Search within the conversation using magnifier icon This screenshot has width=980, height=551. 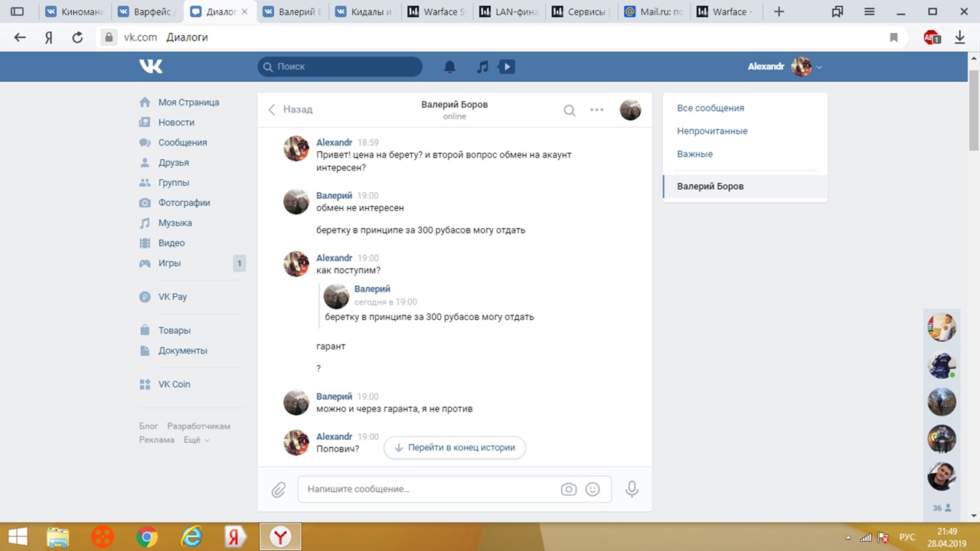pyautogui.click(x=570, y=110)
